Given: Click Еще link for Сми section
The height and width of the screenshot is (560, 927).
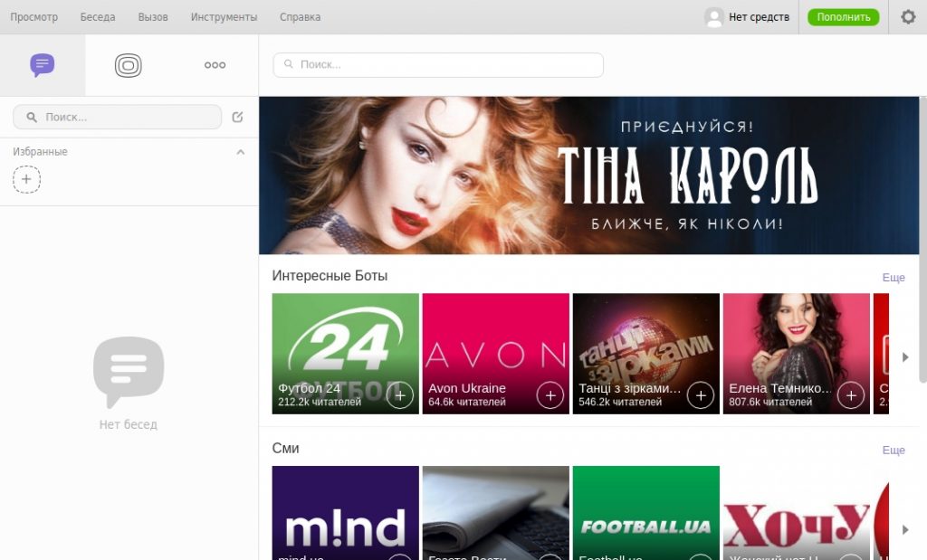Looking at the screenshot, I should (x=894, y=451).
